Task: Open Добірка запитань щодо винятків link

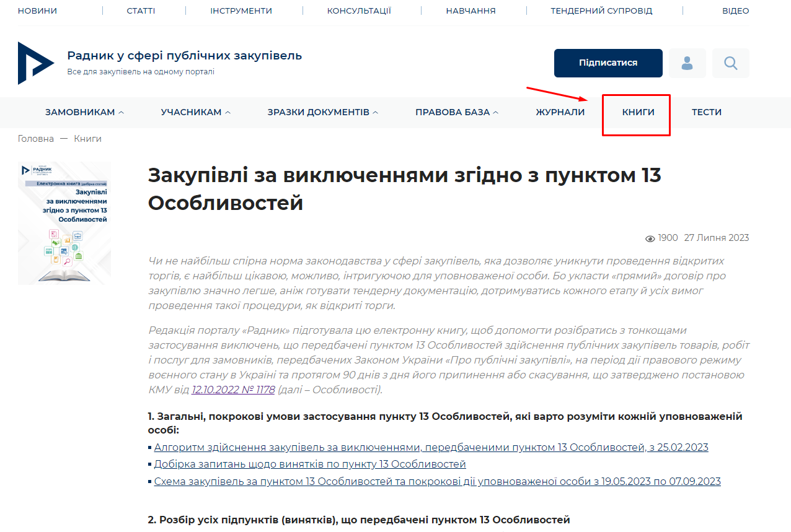Action: (310, 464)
